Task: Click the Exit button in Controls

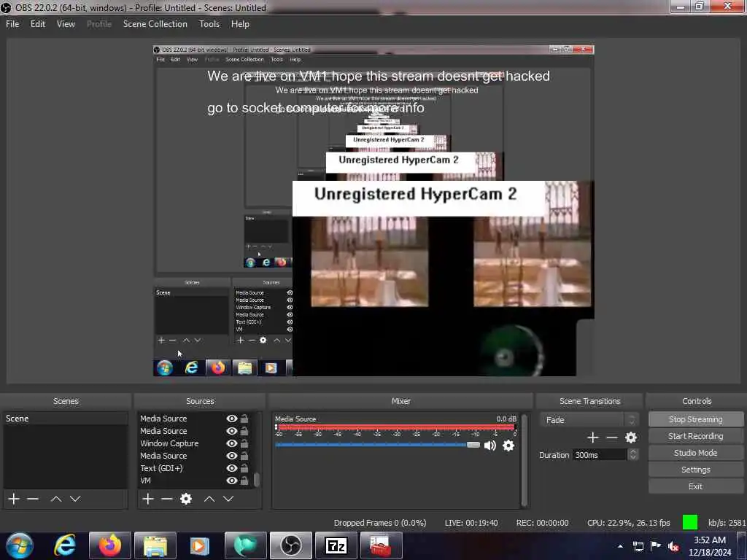Action: [x=695, y=486]
